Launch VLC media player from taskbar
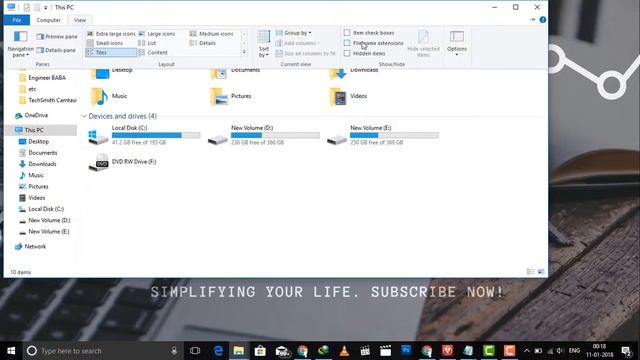 click(x=344, y=351)
